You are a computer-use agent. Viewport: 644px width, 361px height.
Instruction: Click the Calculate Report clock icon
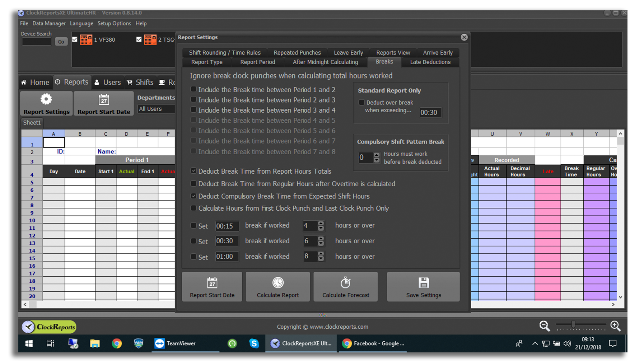point(277,283)
